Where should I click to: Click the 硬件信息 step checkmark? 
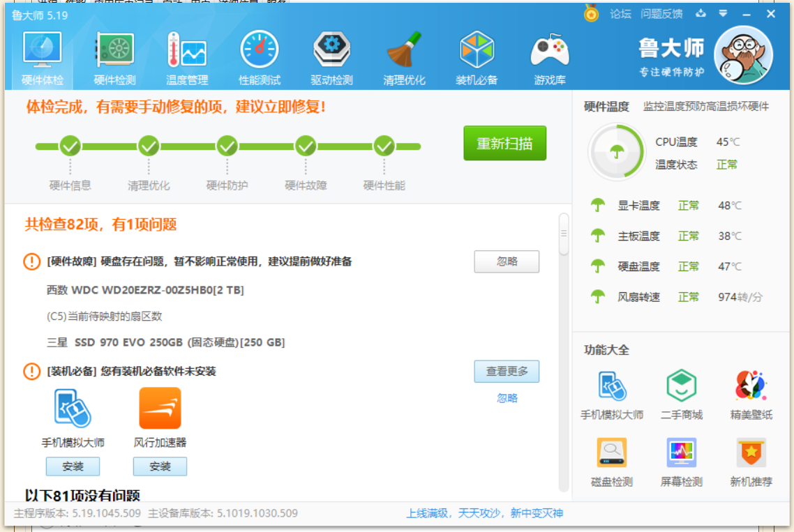coord(70,146)
